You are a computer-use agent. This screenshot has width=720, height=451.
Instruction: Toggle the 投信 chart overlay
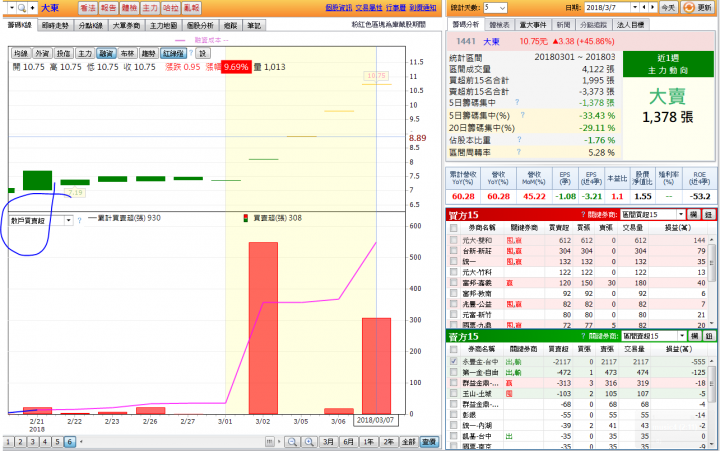click(63, 54)
